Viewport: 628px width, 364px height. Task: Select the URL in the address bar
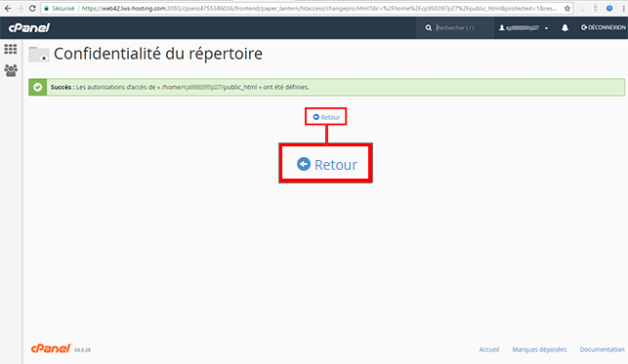pyautogui.click(x=318, y=9)
